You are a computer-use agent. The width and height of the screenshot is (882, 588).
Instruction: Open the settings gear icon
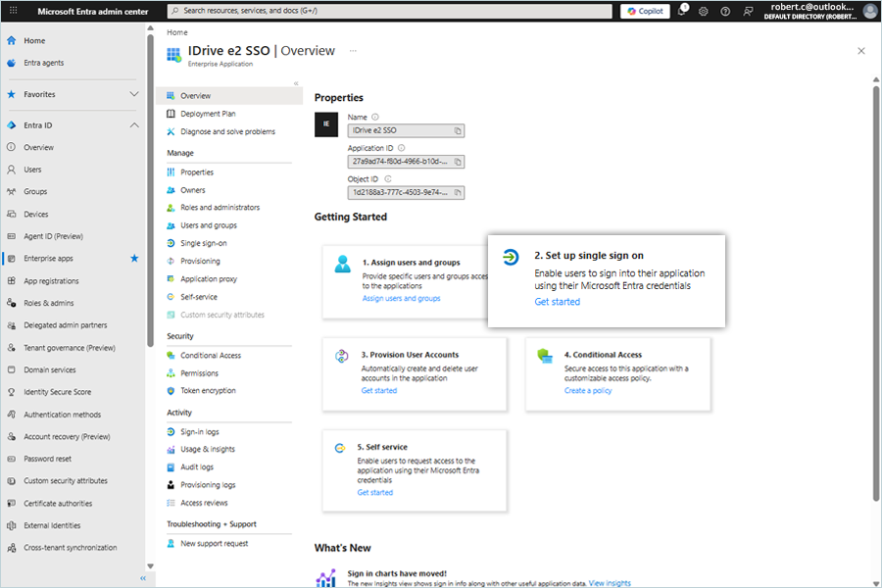point(703,11)
